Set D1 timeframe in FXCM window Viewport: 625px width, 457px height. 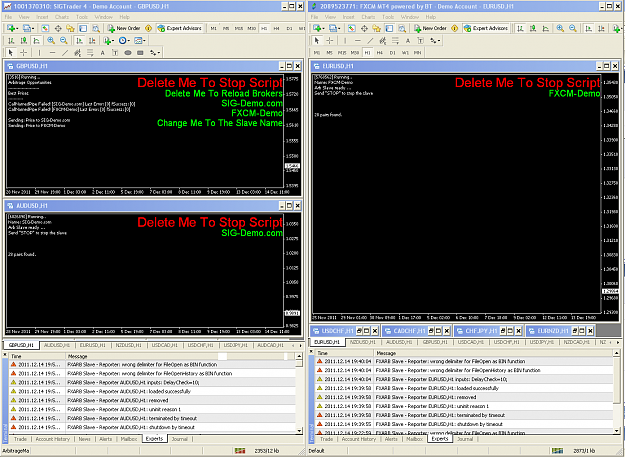392,53
